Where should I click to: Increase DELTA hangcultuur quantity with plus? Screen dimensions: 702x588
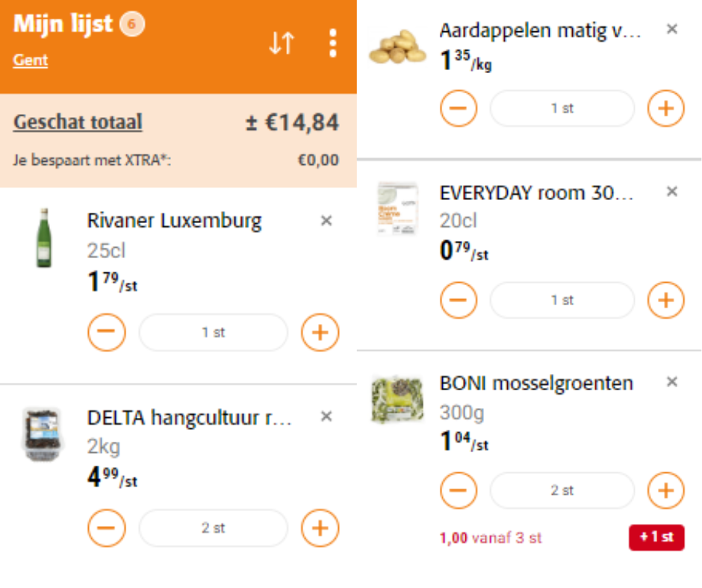(x=320, y=528)
